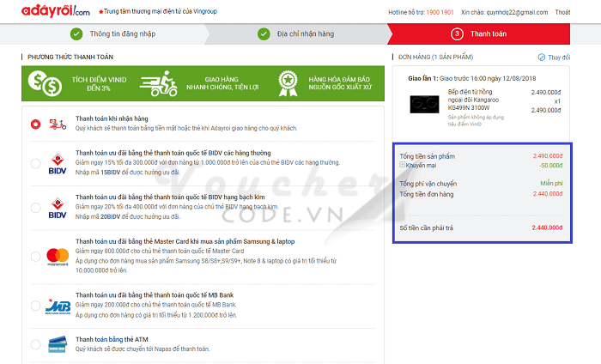This screenshot has width=601, height=364.
Task: Expand the Khuyến mại plus box
Action: pyautogui.click(x=402, y=165)
